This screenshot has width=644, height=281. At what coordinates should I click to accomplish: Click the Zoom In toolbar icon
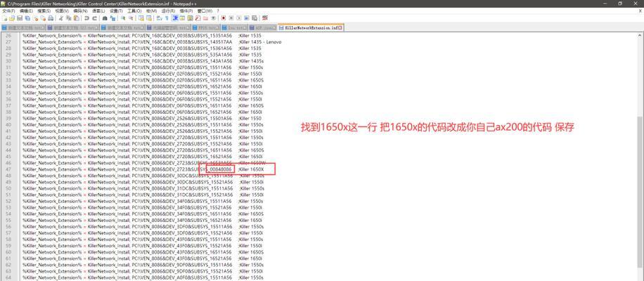pyautogui.click(x=123, y=18)
